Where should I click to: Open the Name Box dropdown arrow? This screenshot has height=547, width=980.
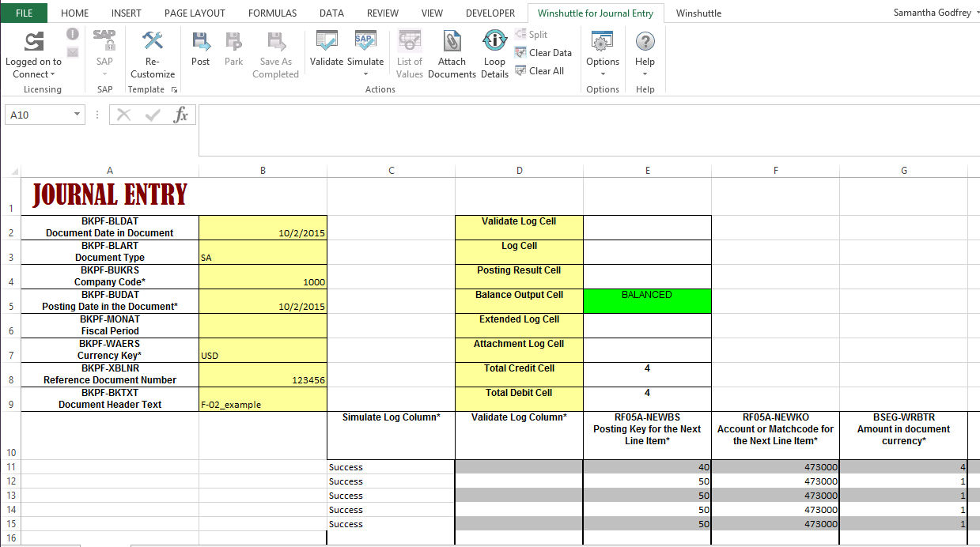coord(77,115)
